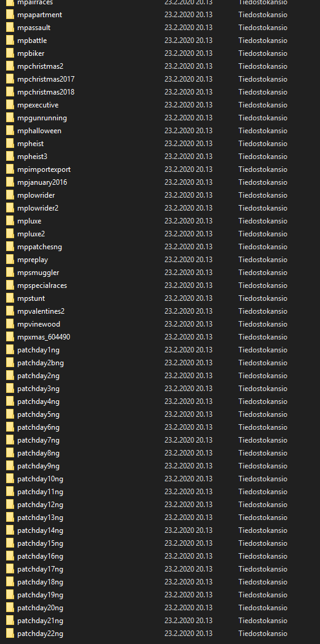Select the mpimportexport folder name

[x=44, y=169]
